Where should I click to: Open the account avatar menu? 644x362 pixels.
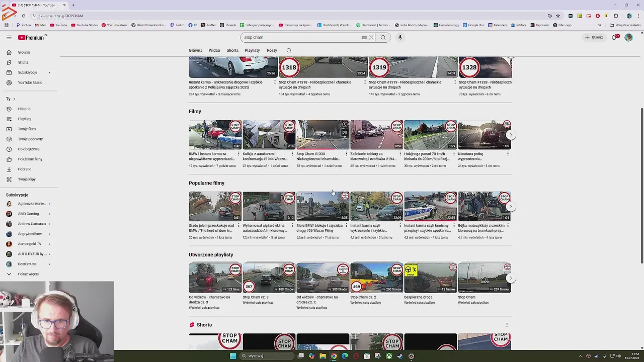coord(628,37)
